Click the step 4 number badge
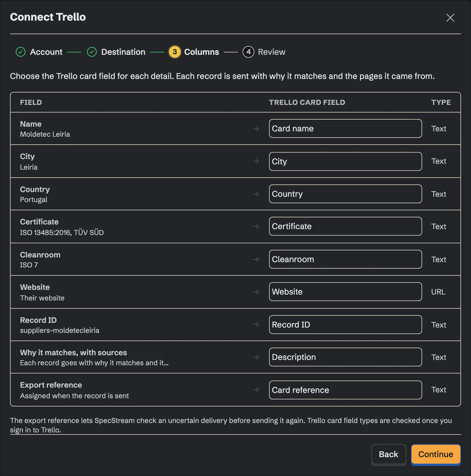 point(248,52)
